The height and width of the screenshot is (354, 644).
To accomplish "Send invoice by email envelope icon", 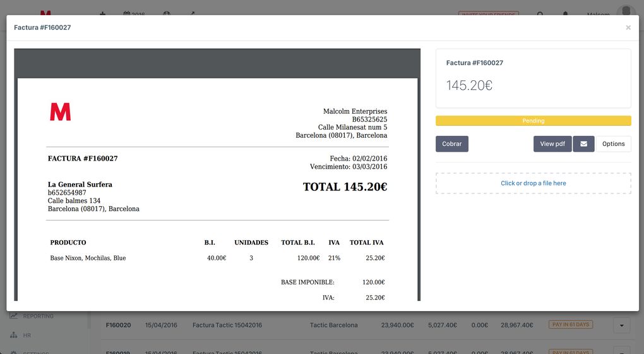I will coord(583,144).
